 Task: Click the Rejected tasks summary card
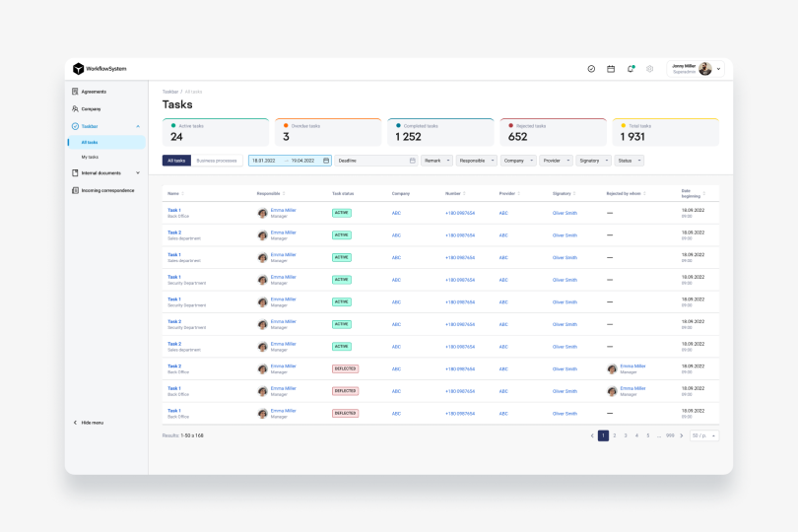[553, 133]
